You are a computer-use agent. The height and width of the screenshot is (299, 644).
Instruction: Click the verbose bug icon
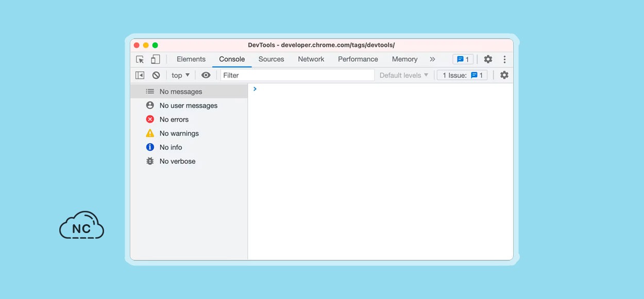click(150, 161)
